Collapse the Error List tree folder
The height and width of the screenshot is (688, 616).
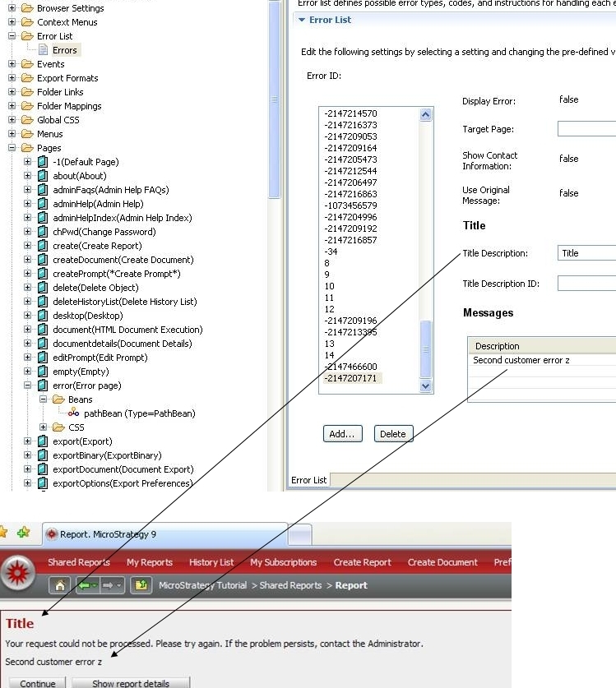[x=12, y=36]
